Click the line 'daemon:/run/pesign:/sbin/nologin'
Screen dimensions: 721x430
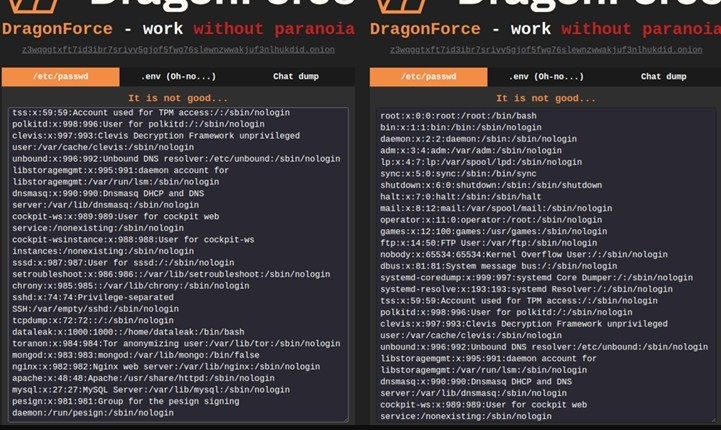click(x=93, y=413)
